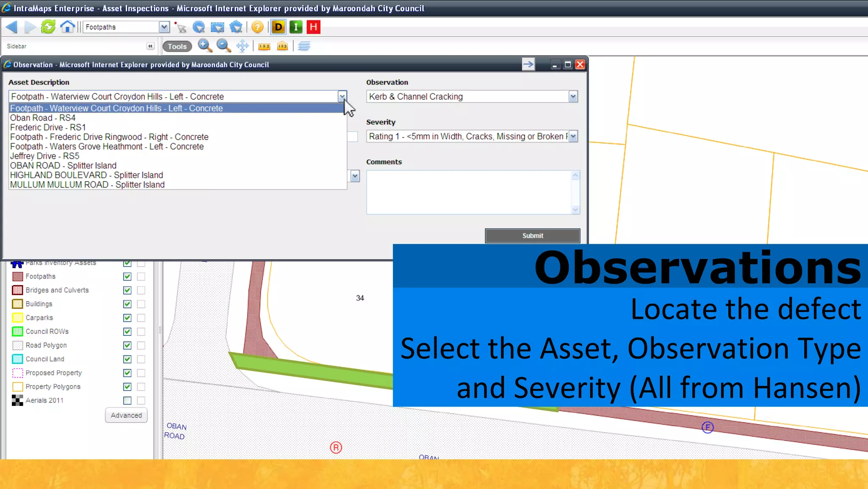Refresh the map with green arrows icon
868x489 pixels.
[x=48, y=27]
